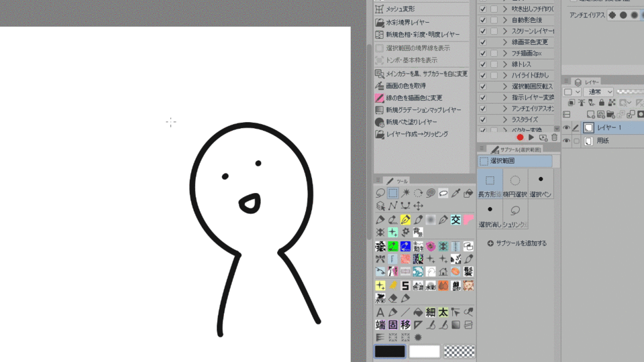Select the 背景 tool icon
This screenshot has width=644, height=362.
[x=418, y=233]
